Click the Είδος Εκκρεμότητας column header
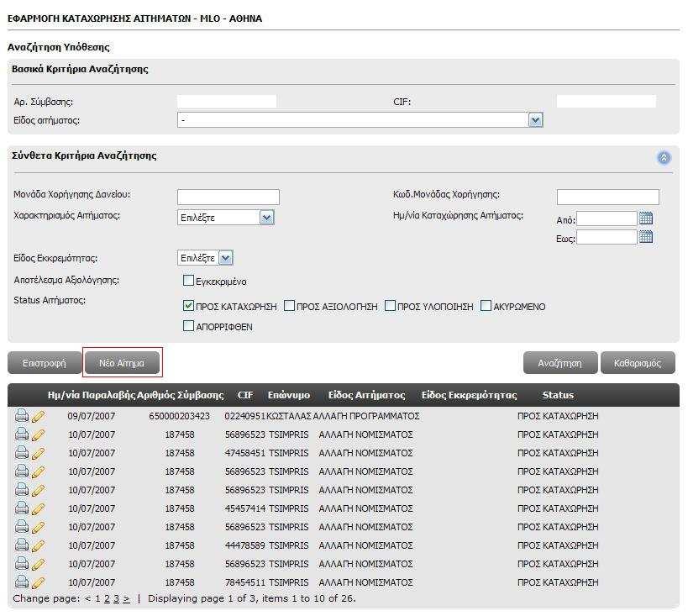 pos(469,395)
